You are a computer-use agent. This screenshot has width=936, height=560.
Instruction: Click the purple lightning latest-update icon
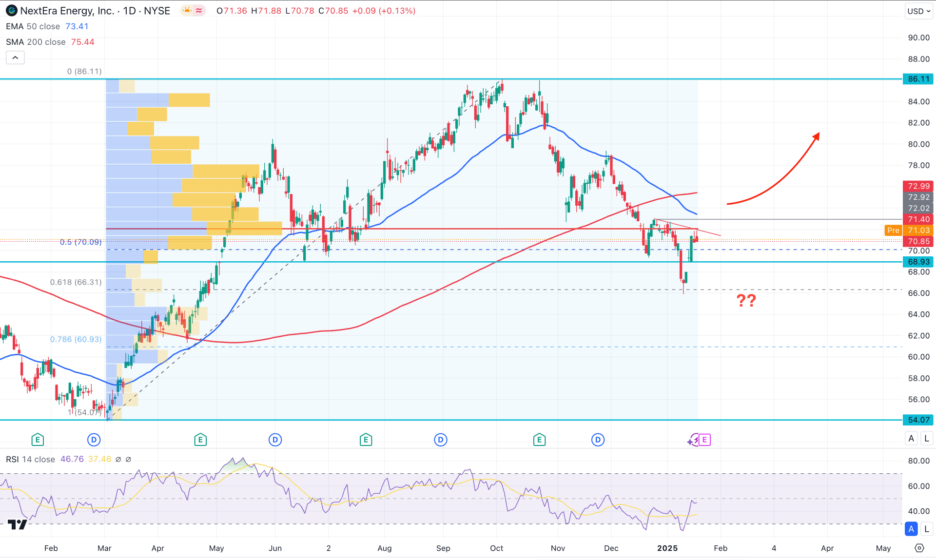pos(693,440)
